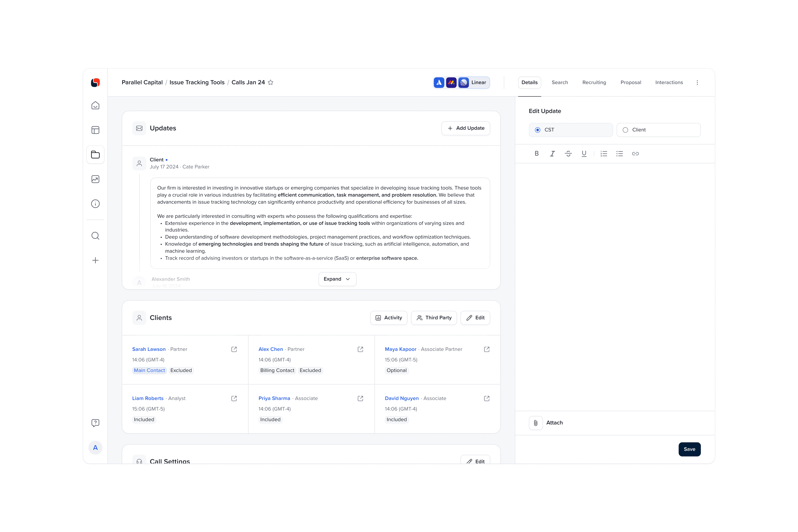This screenshot has width=798, height=532.
Task: Open the clients Activity button
Action: pos(389,318)
